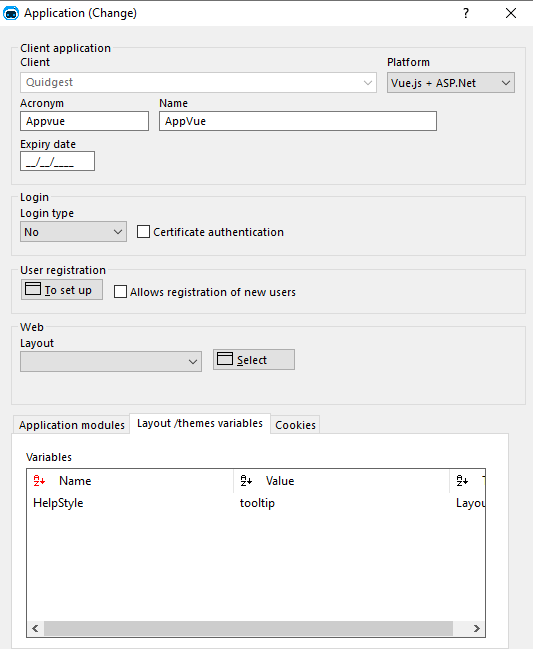Sort variables by Value column icon
Screen dimensions: 533x649
point(246,481)
